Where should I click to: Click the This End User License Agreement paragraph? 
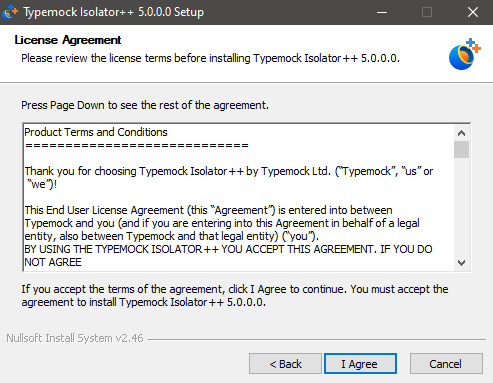point(222,223)
